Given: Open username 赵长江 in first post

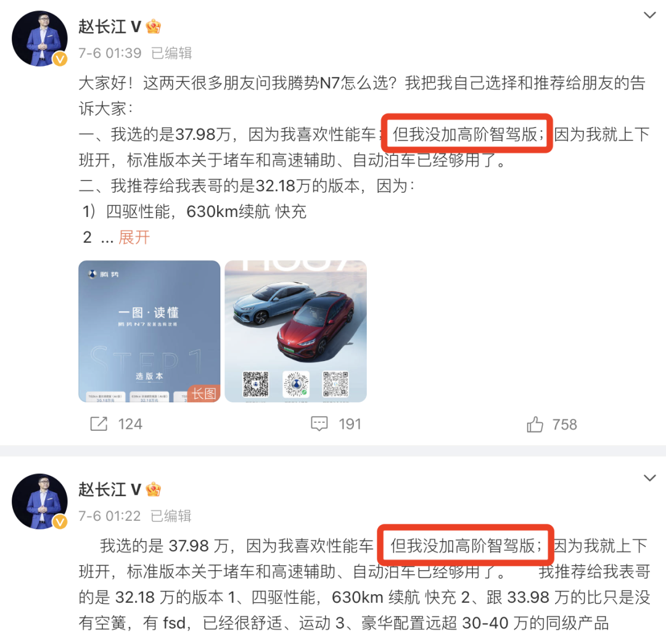Looking at the screenshot, I should (102, 26).
